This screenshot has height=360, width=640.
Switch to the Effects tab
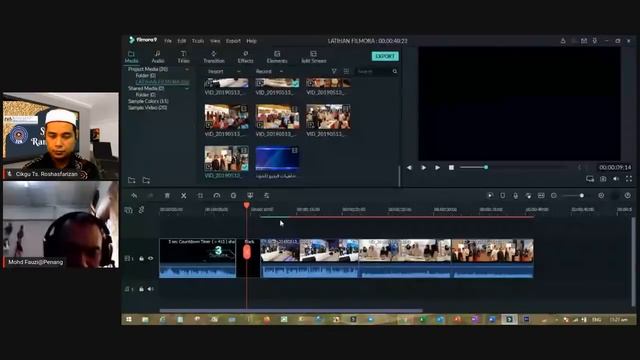245,57
